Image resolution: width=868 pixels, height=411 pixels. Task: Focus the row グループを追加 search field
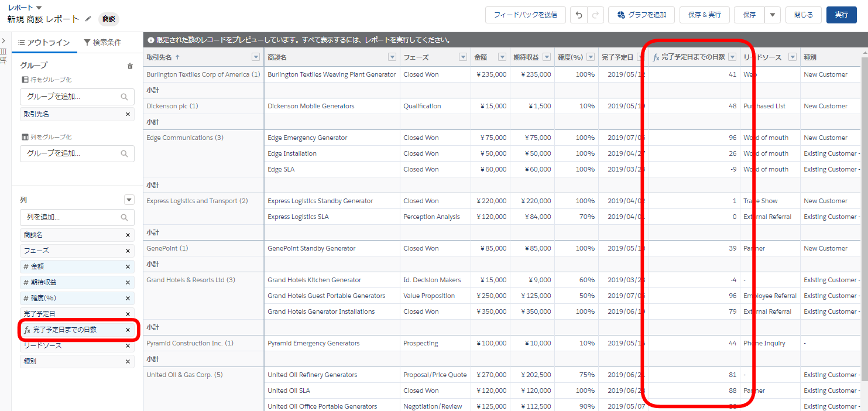click(77, 97)
